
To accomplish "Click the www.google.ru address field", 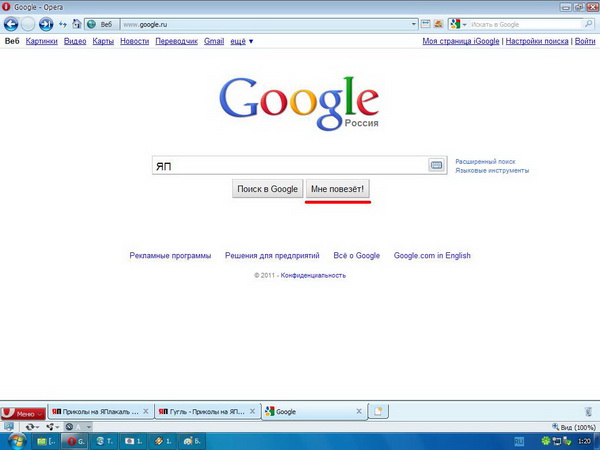I will tap(265, 24).
